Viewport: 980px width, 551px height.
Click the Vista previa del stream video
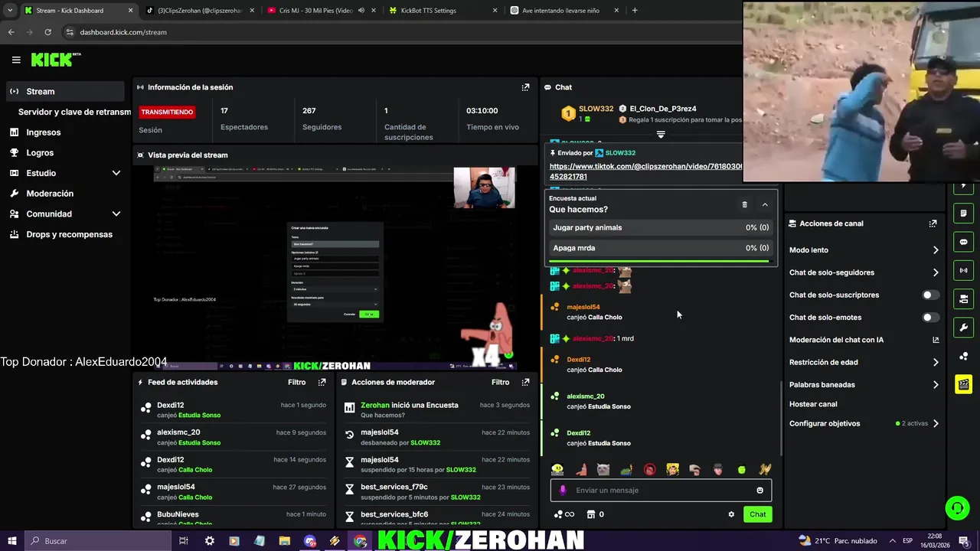click(x=335, y=268)
